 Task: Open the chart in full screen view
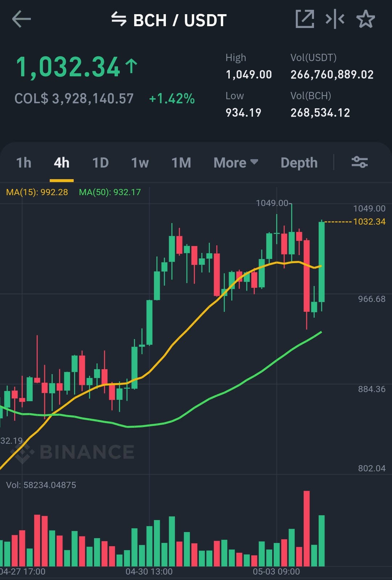[x=305, y=19]
